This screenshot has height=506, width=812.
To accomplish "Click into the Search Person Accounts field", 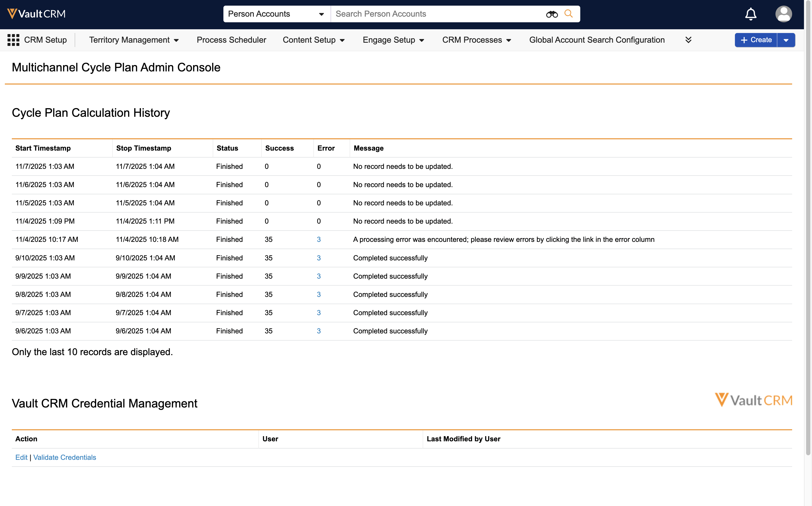I will coord(435,14).
